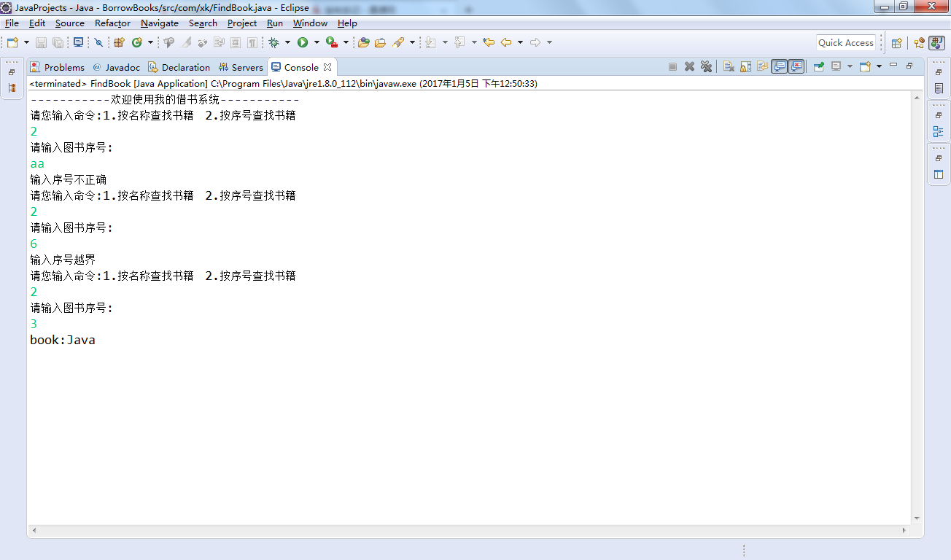Click the Save icon in toolbar
The height and width of the screenshot is (560, 951).
41,42
